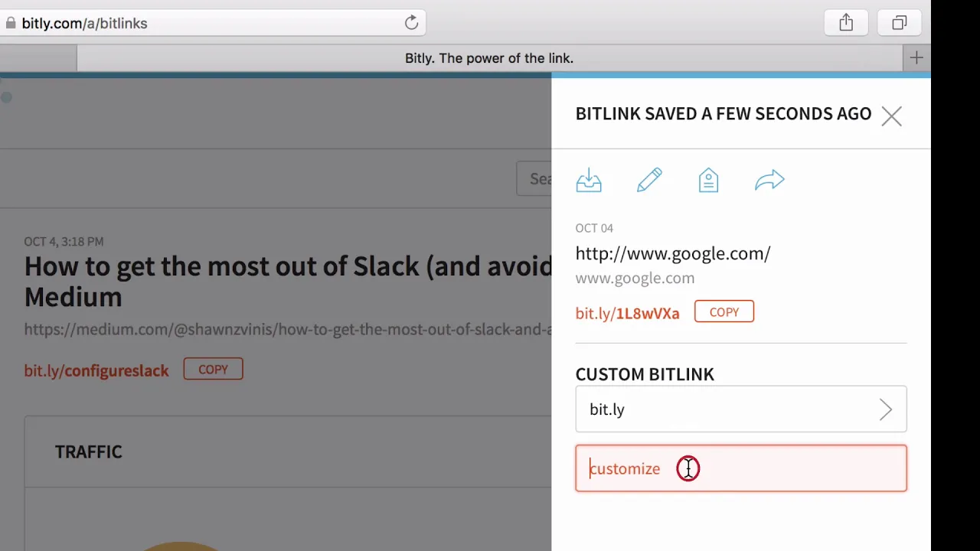Image resolution: width=980 pixels, height=551 pixels.
Task: Close the Bitlink saved panel
Action: tap(891, 116)
